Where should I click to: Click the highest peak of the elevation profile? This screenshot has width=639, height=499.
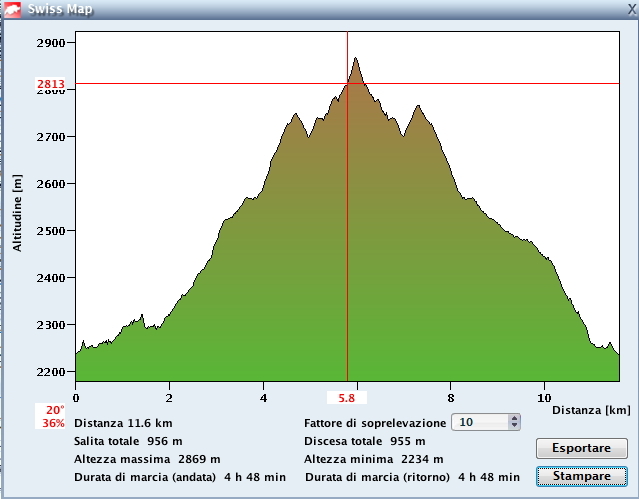coord(355,60)
